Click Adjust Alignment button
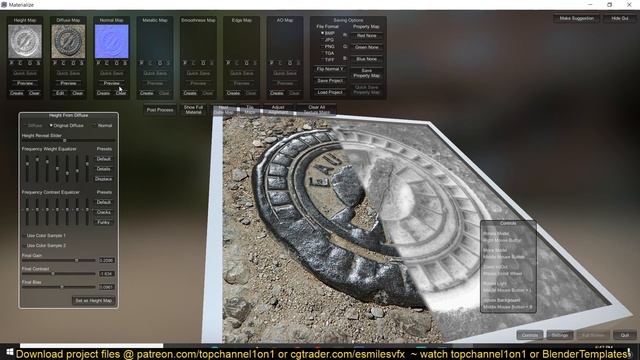640x360 pixels. click(x=278, y=110)
